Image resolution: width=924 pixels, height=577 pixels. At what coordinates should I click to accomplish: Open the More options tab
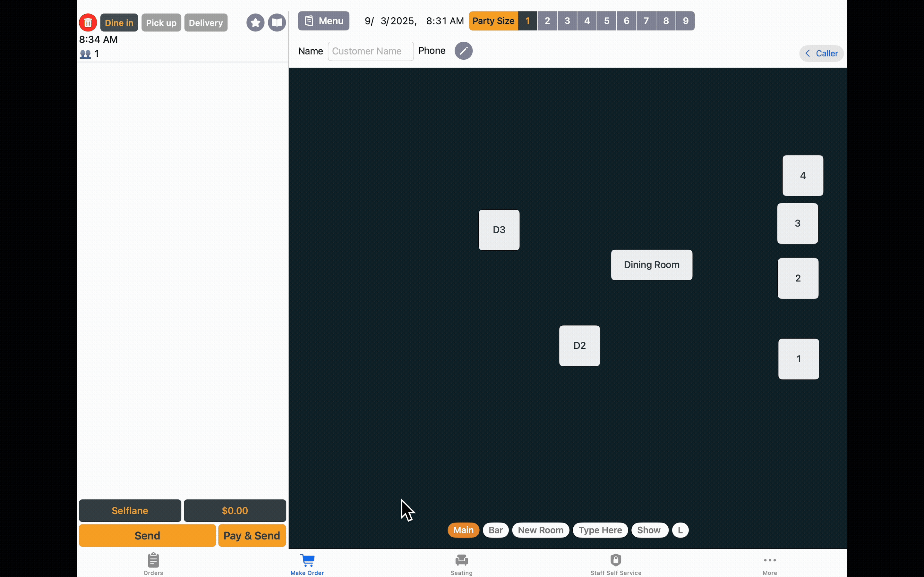tap(769, 564)
